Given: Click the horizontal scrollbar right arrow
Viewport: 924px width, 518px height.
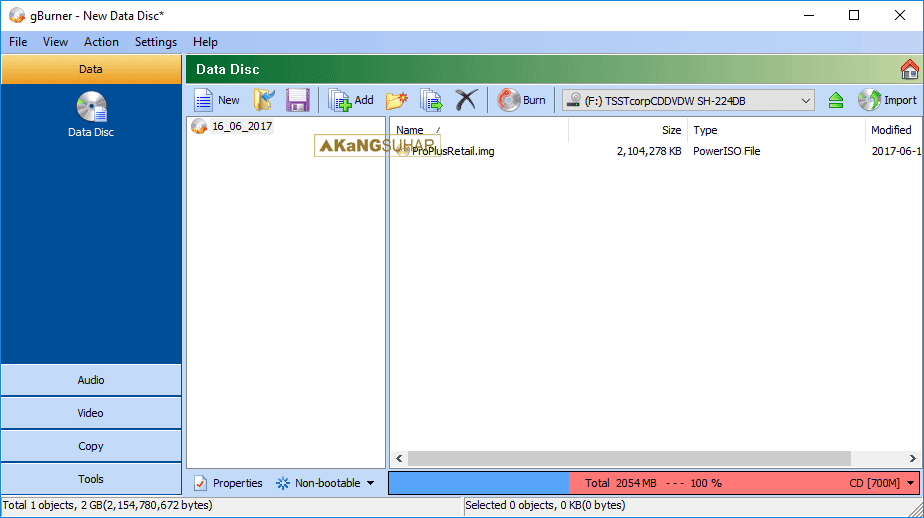Looking at the screenshot, I should pyautogui.click(x=912, y=458).
